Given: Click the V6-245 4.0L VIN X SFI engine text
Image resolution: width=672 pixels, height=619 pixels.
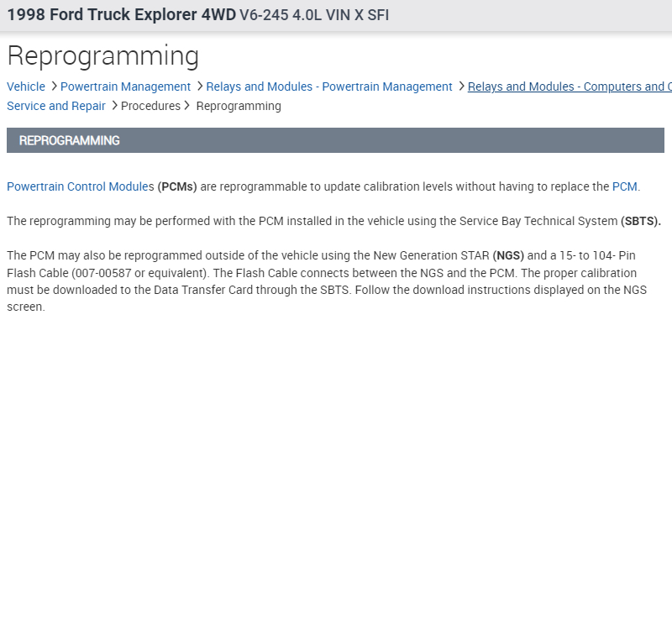Looking at the screenshot, I should 314,15.
